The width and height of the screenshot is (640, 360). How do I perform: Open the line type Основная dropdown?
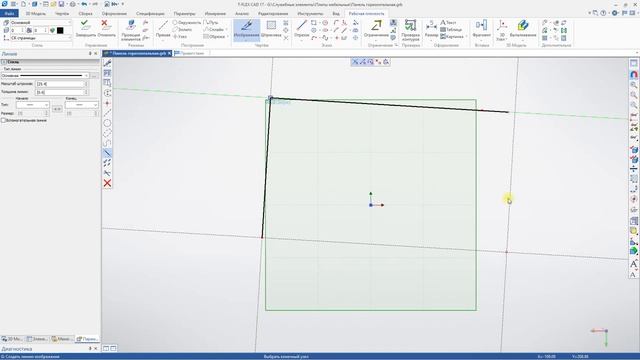coord(45,76)
